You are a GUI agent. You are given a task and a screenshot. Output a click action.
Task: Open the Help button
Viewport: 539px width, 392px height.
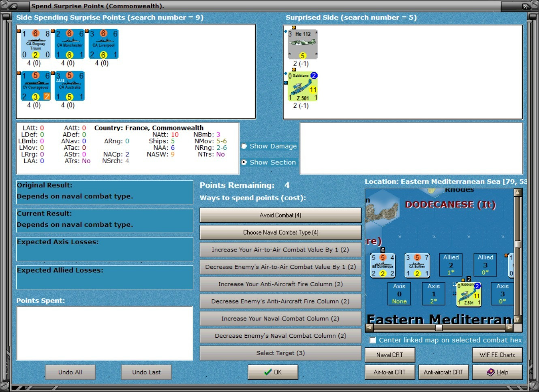pyautogui.click(x=497, y=372)
